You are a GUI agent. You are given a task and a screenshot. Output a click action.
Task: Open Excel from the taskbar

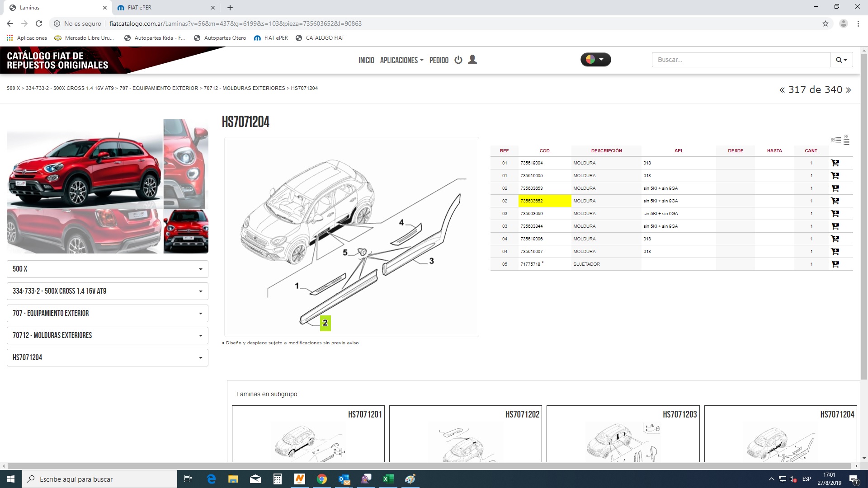point(388,479)
